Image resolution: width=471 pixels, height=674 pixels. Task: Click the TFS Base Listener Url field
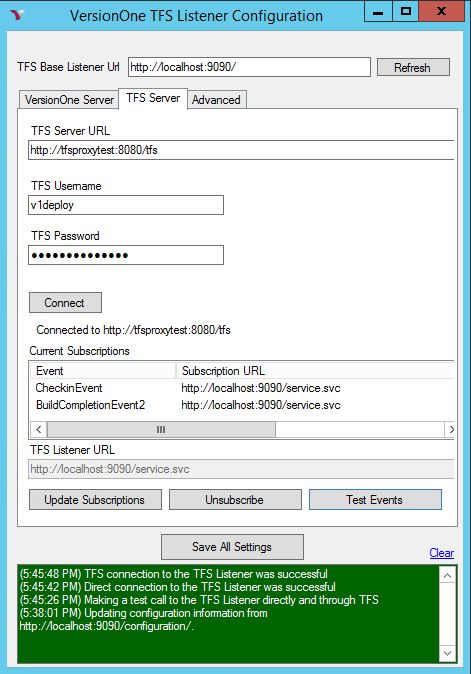pos(249,67)
